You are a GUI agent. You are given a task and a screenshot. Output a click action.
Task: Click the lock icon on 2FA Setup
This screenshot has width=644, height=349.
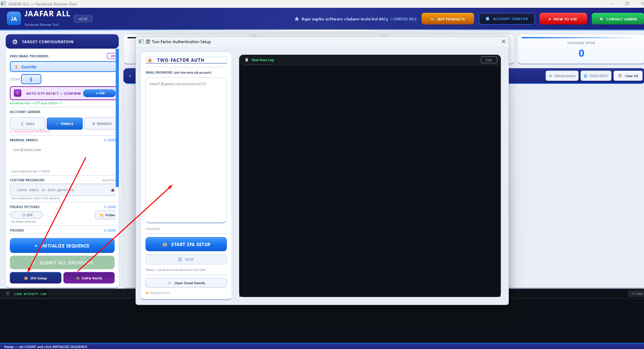tap(26, 278)
